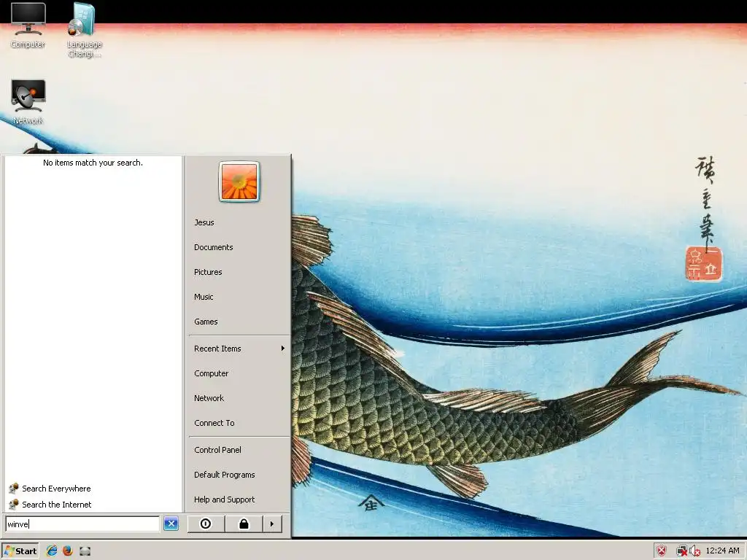Click the red security shield tray icon
This screenshot has height=560, width=747.
662,551
